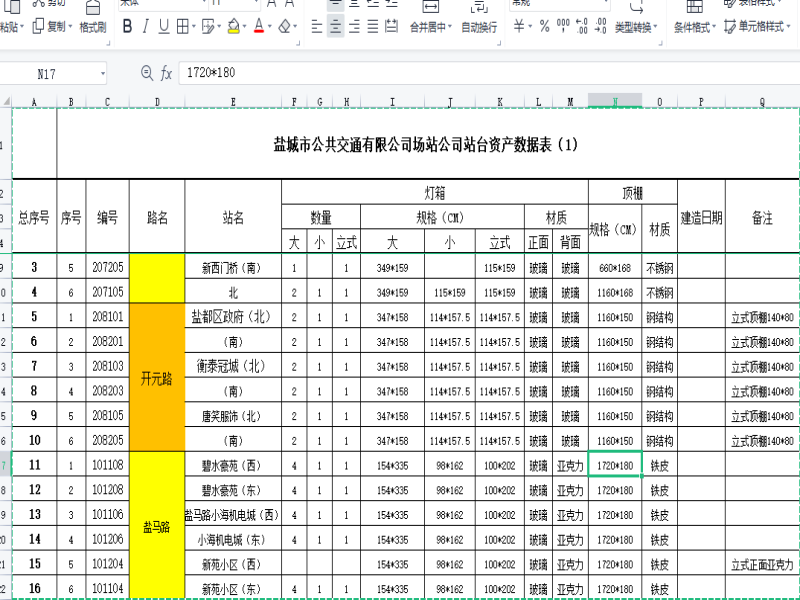Click the Format Painter (格式刷) button
The width and height of the screenshot is (800, 600).
pyautogui.click(x=93, y=27)
